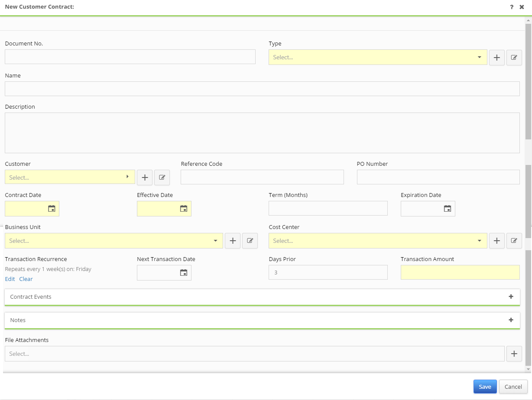Click the edit Cost Center pencil icon

(514, 240)
